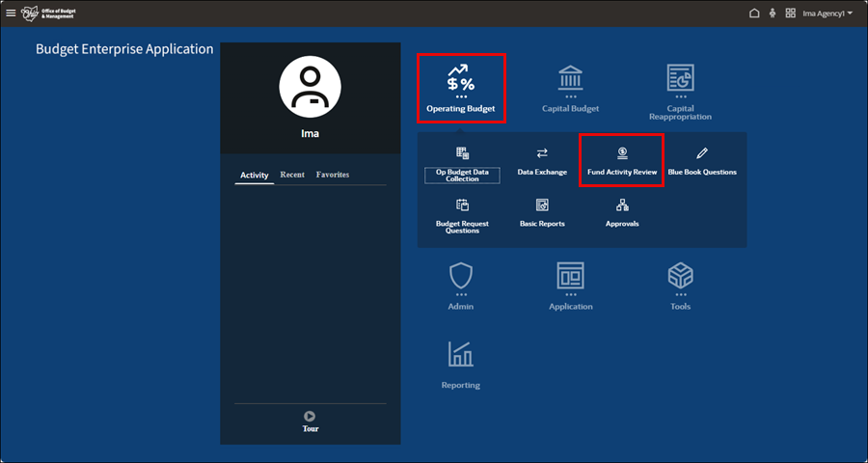
Task: Open the Operating Budget cluster
Action: [x=461, y=89]
